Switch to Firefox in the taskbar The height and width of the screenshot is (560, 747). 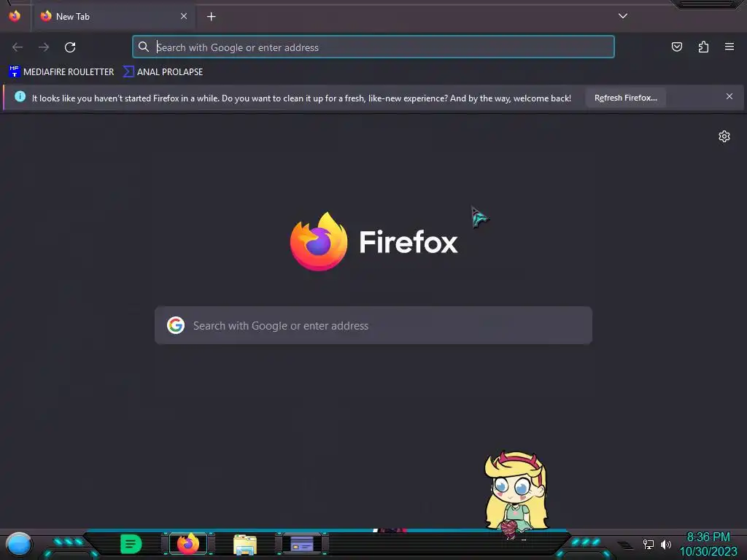pyautogui.click(x=188, y=544)
